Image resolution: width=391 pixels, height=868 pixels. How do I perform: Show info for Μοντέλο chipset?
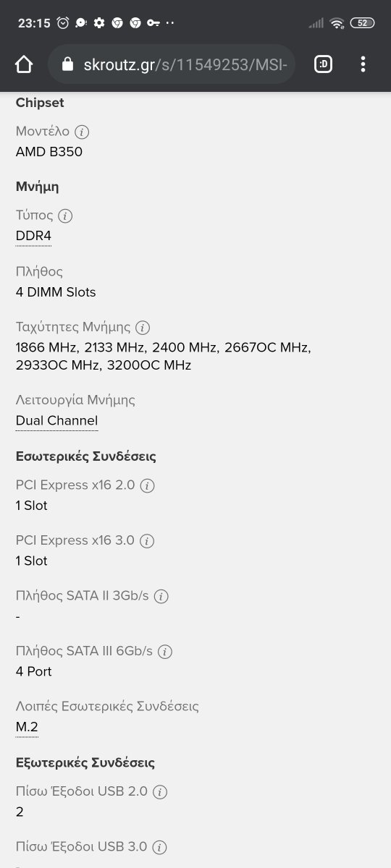coord(82,132)
